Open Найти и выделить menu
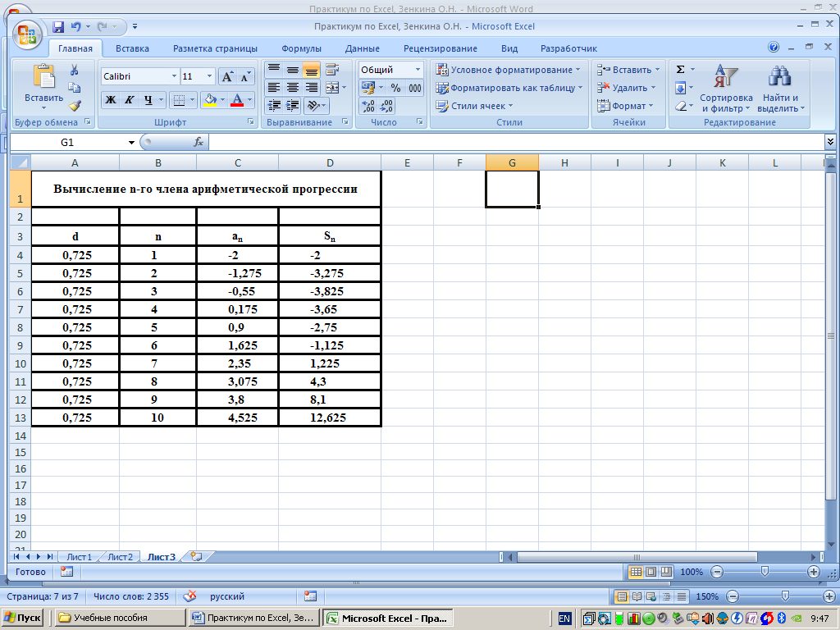The width and height of the screenshot is (840, 630). (x=781, y=89)
